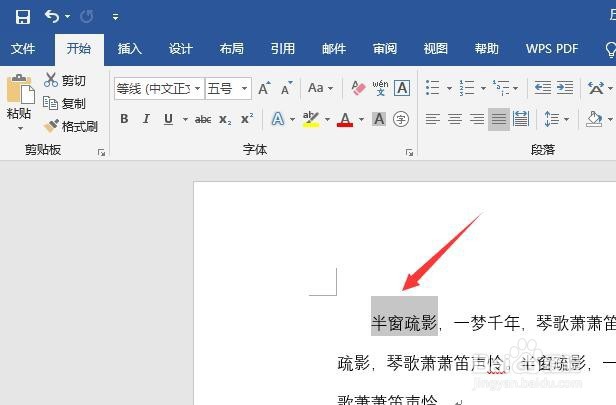This screenshot has width=616, height=405.
Task: Switch to the 插入 tab
Action: click(x=130, y=49)
